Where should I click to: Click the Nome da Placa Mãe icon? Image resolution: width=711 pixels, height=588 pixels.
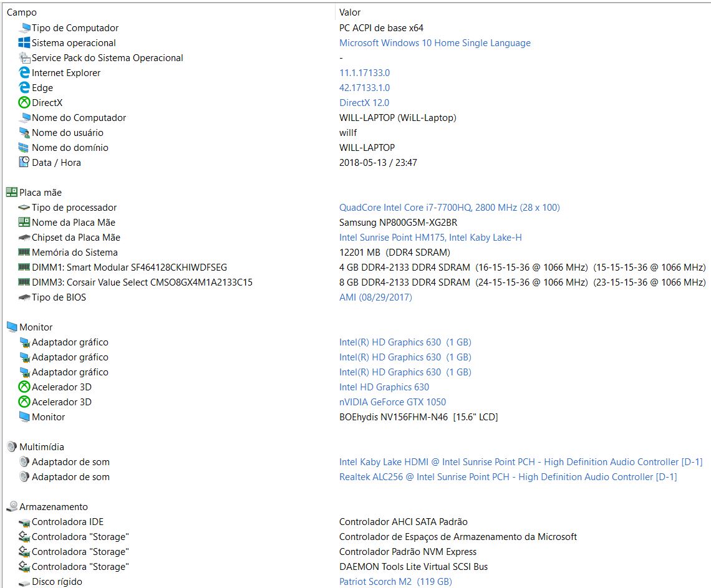click(x=24, y=222)
